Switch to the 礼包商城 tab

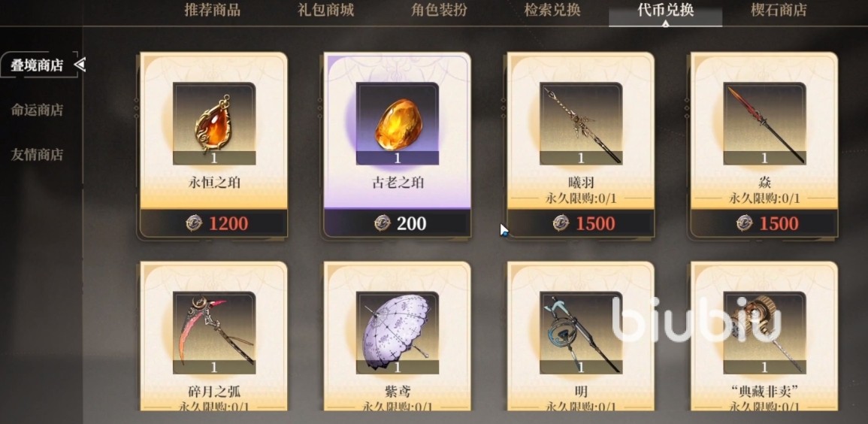[x=325, y=10]
